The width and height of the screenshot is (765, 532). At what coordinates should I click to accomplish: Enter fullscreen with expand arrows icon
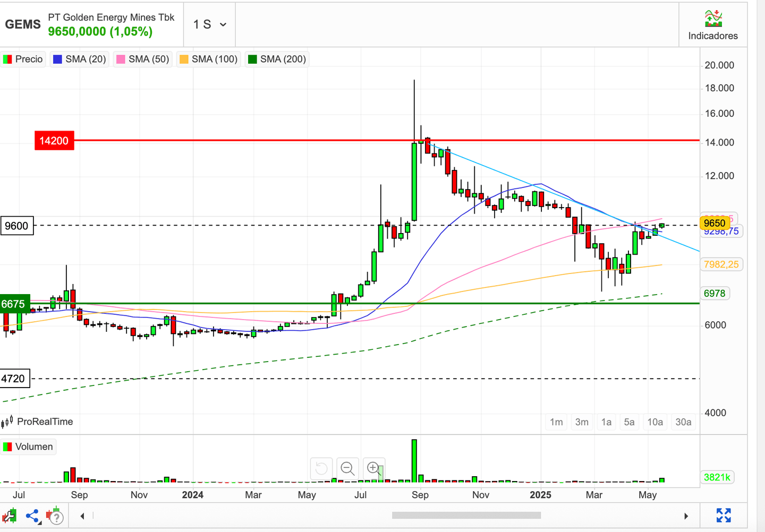[723, 515]
